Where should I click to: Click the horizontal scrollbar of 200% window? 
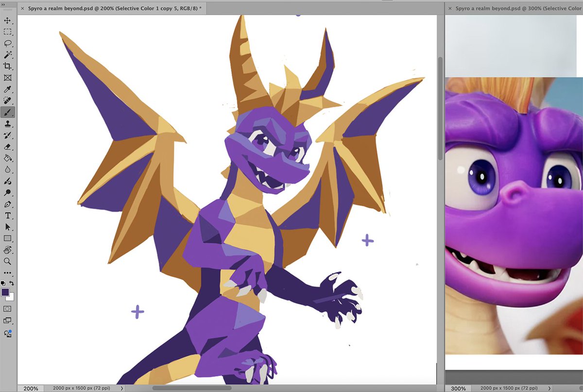click(x=192, y=388)
